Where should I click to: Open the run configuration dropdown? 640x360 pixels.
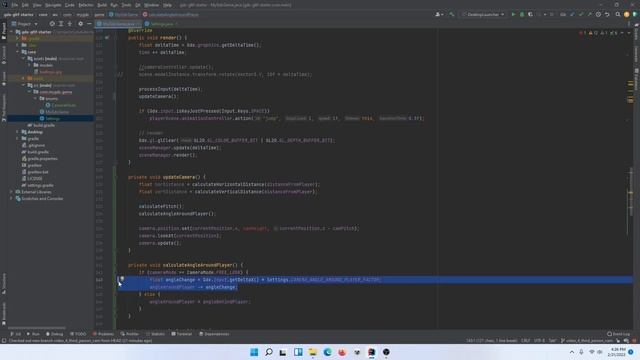pyautogui.click(x=483, y=15)
